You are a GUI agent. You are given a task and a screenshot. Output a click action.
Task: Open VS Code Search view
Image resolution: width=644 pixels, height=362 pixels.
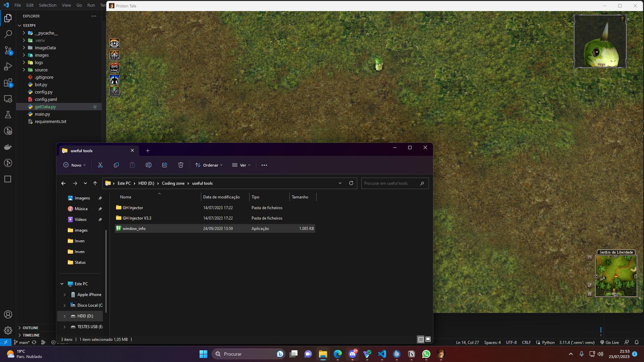pos(8,34)
